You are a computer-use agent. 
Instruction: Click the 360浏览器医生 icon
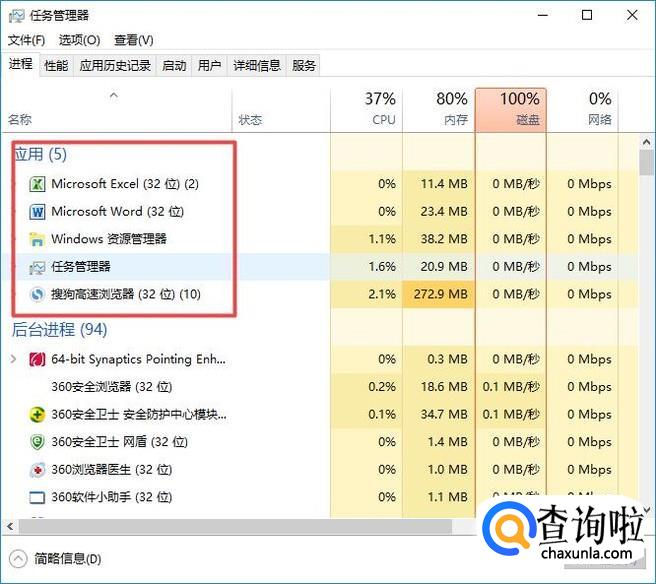coord(37,470)
